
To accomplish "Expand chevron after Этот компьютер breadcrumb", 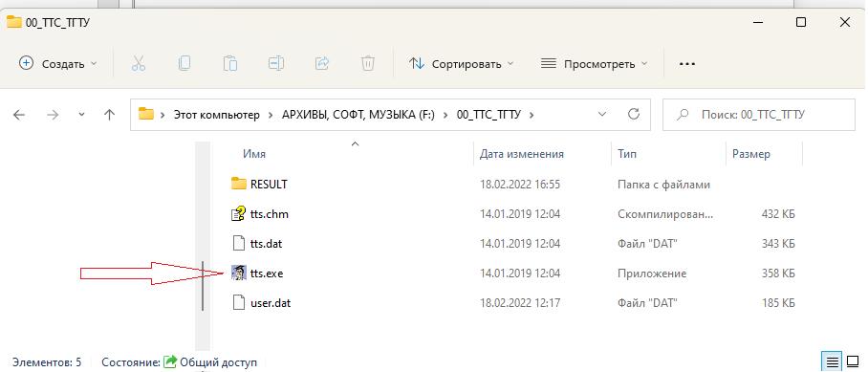I will tap(271, 115).
